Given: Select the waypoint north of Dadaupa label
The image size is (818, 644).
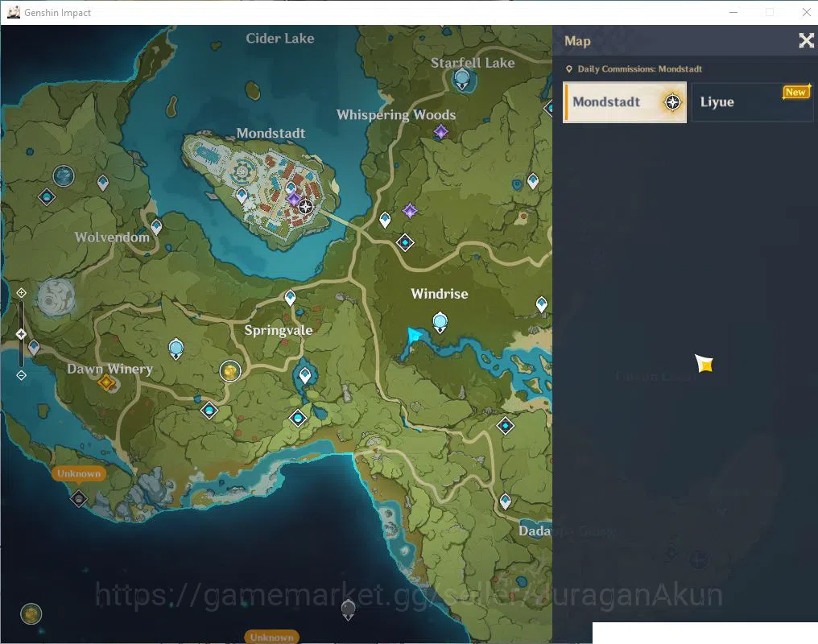Looking at the screenshot, I should point(505,502).
